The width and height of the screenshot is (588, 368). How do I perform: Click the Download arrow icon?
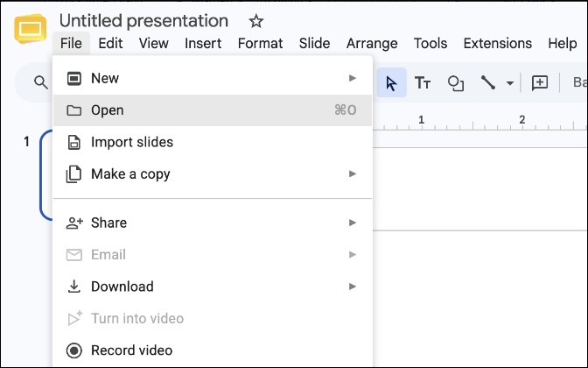click(73, 287)
